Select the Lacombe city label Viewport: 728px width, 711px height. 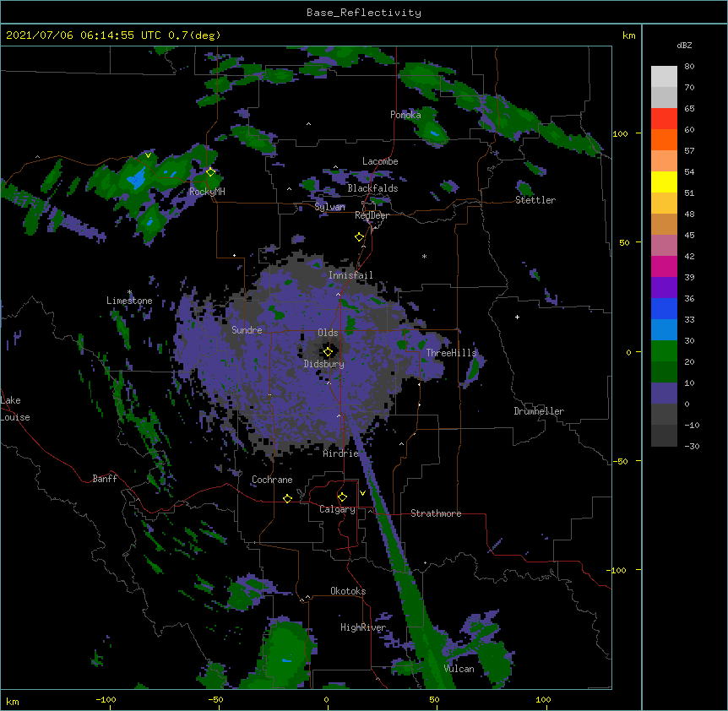pyautogui.click(x=380, y=161)
